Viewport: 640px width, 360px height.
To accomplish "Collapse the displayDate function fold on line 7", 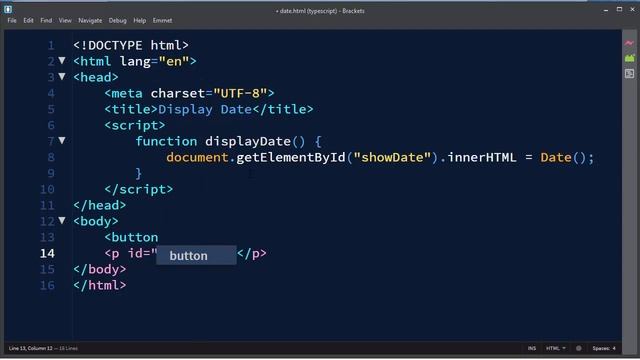I will point(62,140).
